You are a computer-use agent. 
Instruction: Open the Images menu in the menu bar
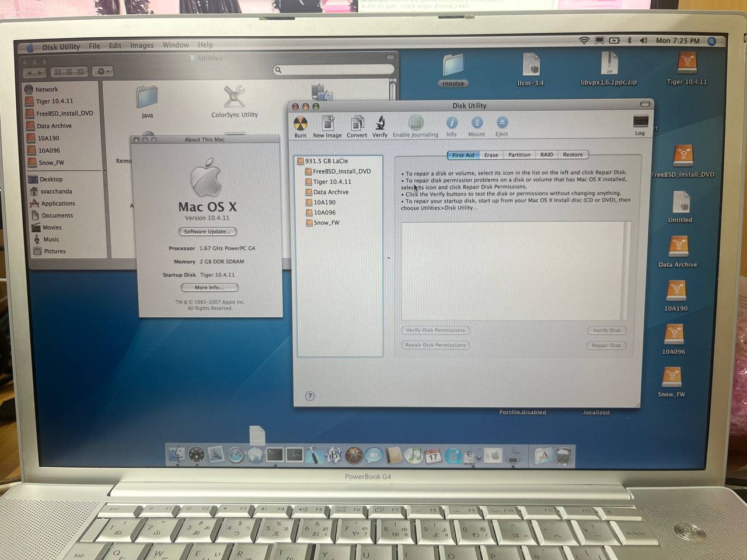(142, 45)
